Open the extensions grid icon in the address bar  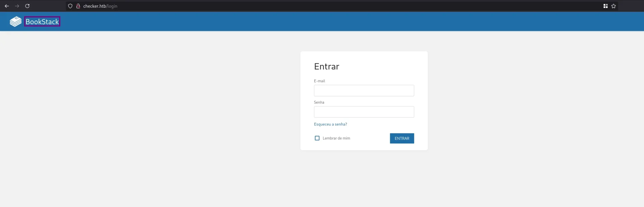tap(605, 6)
